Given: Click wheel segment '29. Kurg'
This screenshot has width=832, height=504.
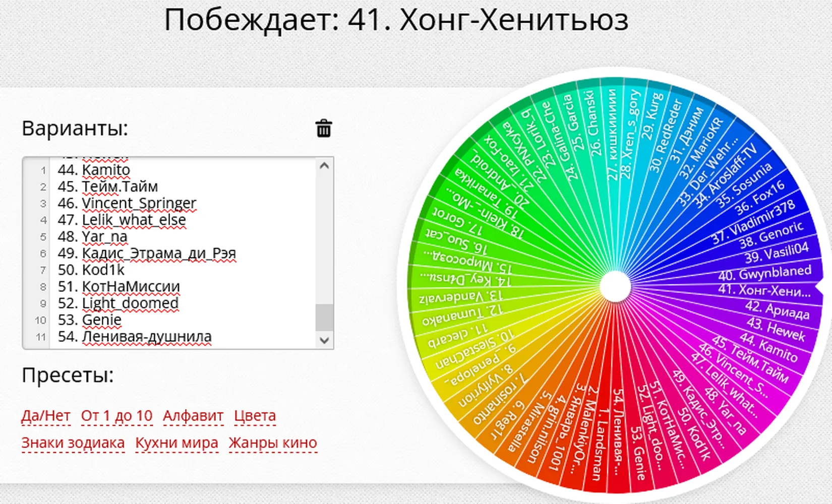Looking at the screenshot, I should tap(652, 115).
